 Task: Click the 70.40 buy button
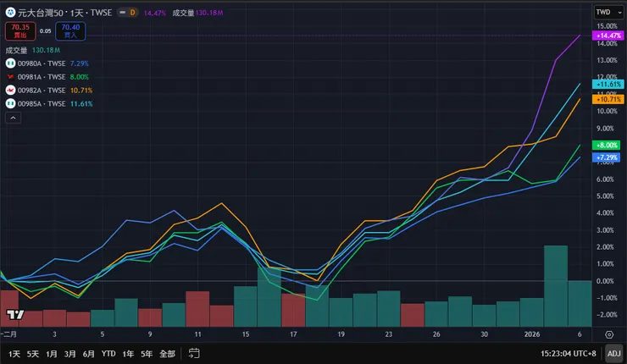pyautogui.click(x=70, y=30)
